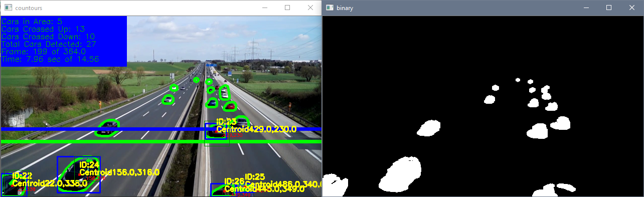Click the Centroid429.0,230.0 label
The width and height of the screenshot is (644, 197).
[256, 129]
